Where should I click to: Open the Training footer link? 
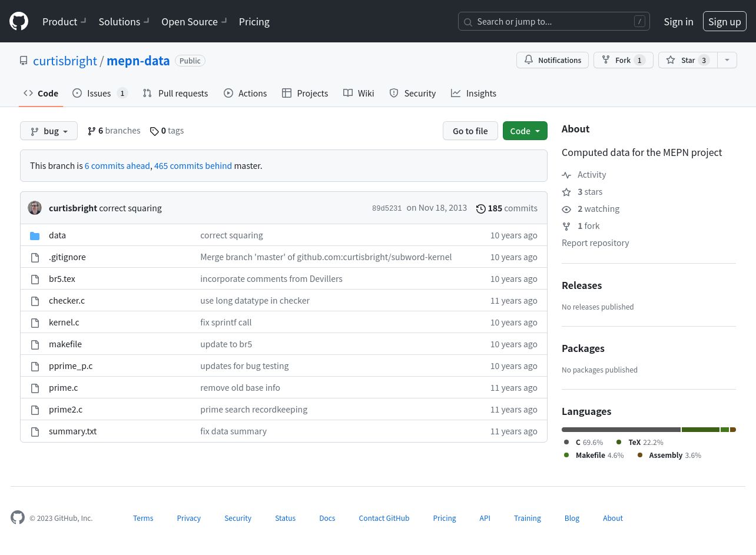click(528, 518)
